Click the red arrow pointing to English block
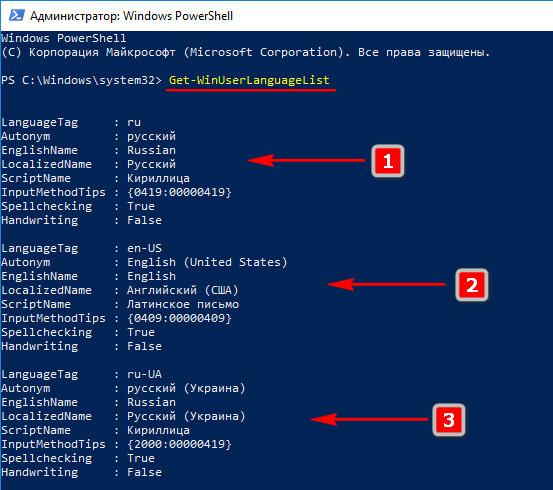Screen dimensions: 553x490 pyautogui.click(x=386, y=284)
